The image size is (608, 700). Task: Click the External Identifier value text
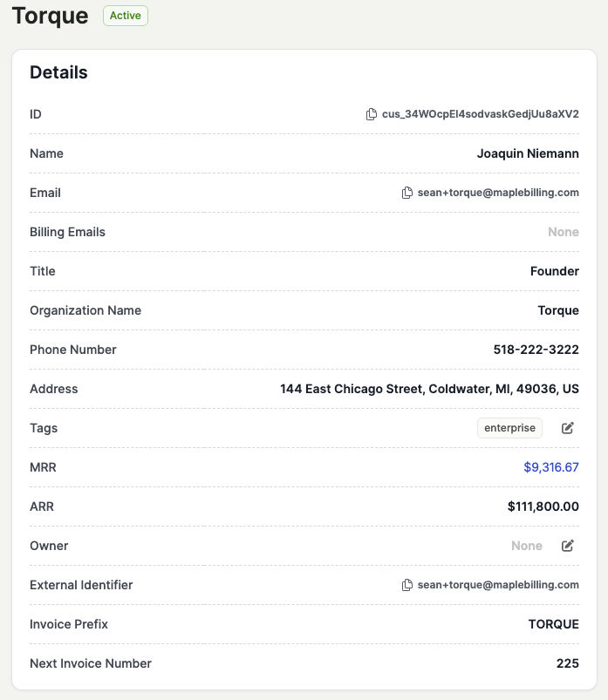coord(498,585)
